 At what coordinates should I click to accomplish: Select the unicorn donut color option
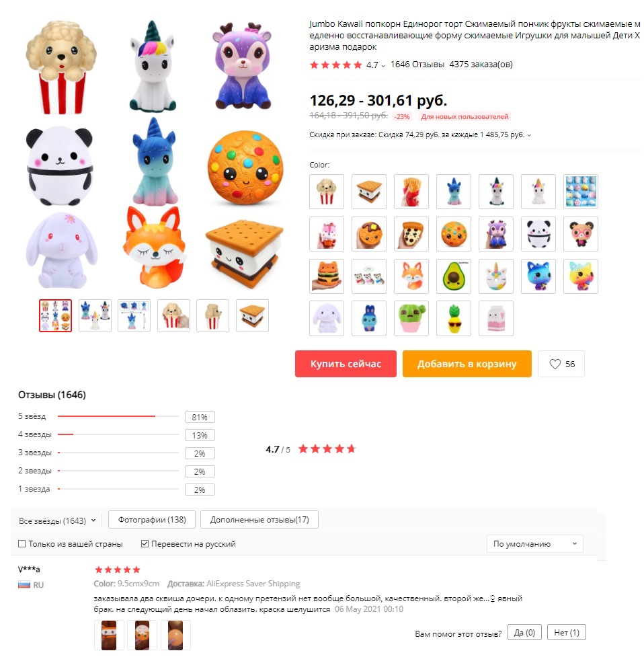coord(495,276)
